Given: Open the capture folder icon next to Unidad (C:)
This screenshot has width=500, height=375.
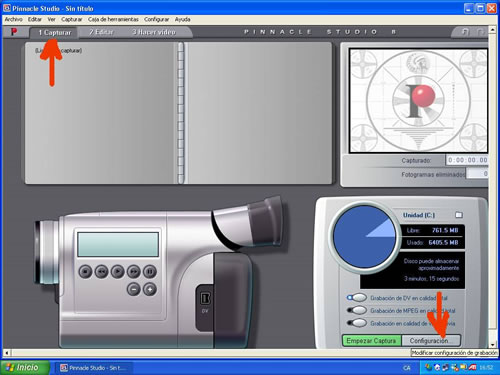Looking at the screenshot, I should (459, 215).
